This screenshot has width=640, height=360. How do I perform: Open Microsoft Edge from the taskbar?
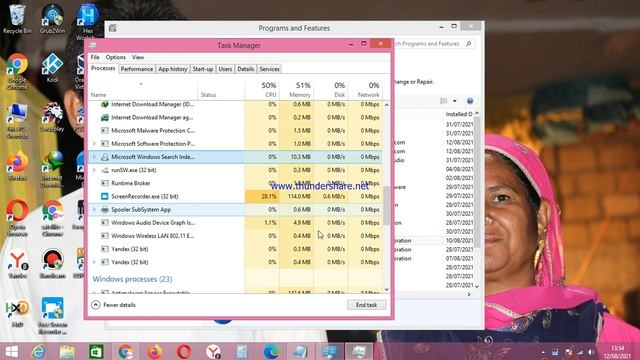pyautogui.click(x=271, y=351)
